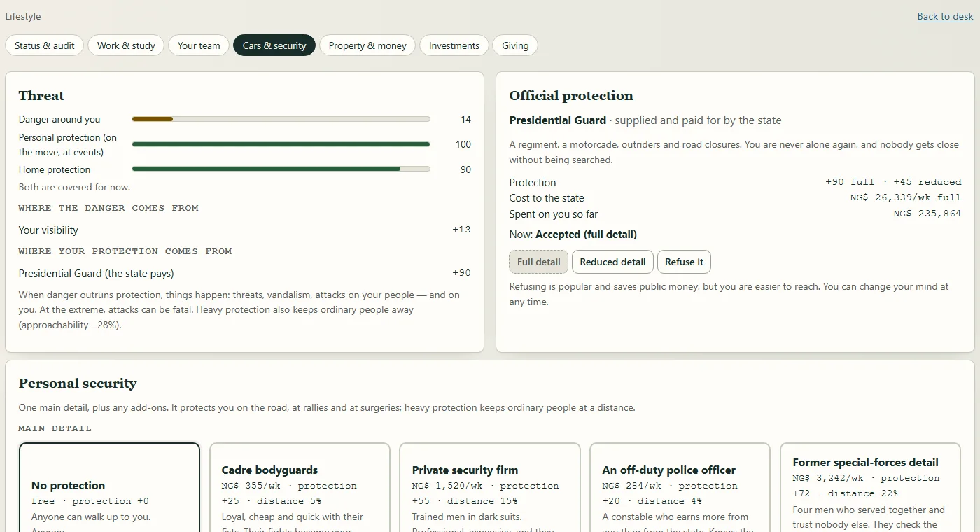980x532 pixels.
Task: Click the Danger around you progress bar
Action: (281, 119)
